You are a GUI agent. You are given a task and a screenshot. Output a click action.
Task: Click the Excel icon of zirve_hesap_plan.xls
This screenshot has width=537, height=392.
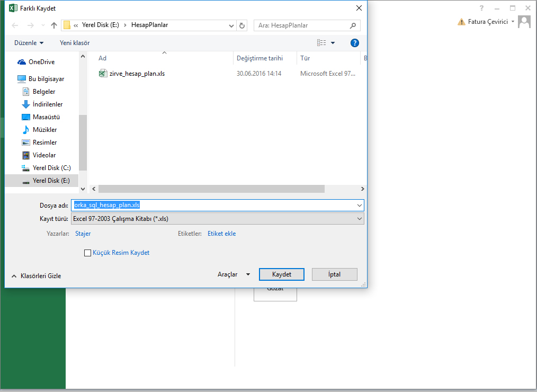103,73
